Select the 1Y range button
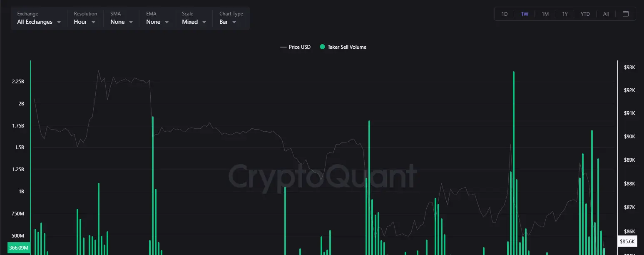Screen dimensions: 644x255 tap(565, 14)
